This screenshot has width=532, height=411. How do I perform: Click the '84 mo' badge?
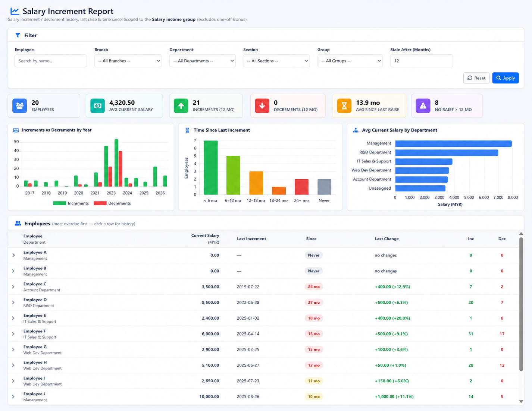(314, 287)
